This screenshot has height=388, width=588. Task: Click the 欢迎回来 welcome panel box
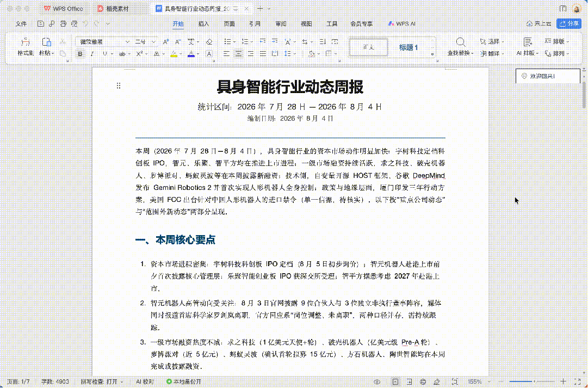click(548, 76)
